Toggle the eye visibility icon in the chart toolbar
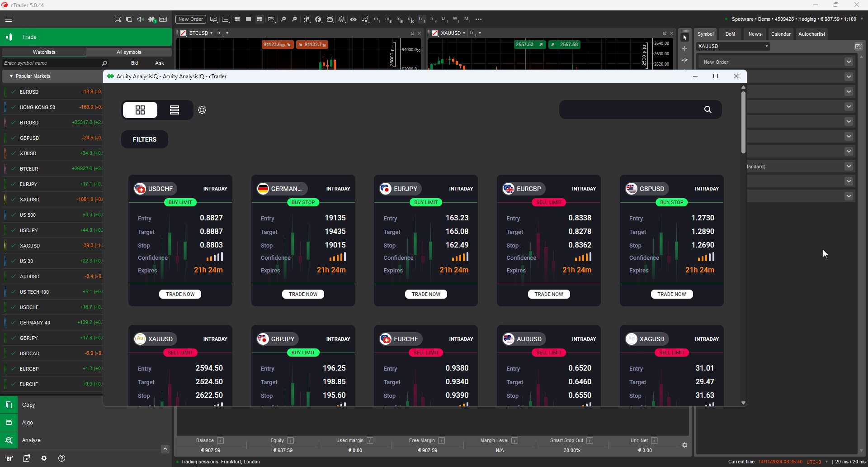 coord(354,19)
